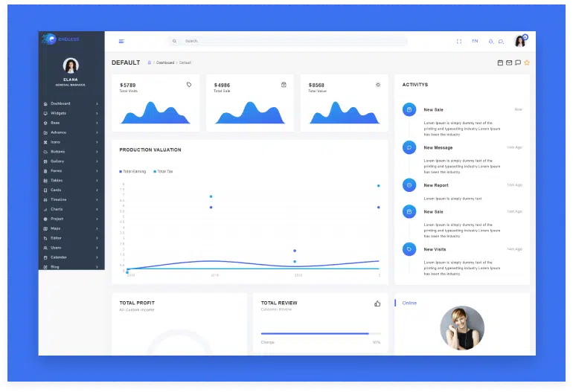
Task: Click the $8568 Total Value amount
Action: (x=316, y=85)
